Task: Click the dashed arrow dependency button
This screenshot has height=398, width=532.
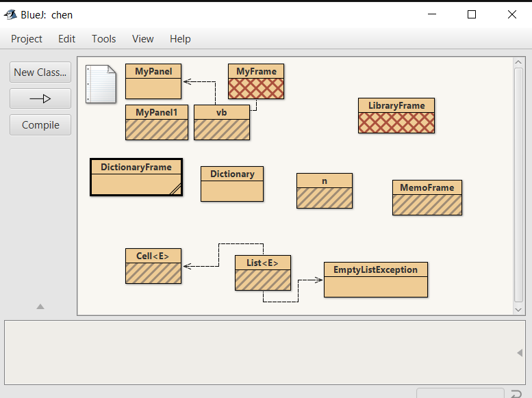Action: click(40, 98)
